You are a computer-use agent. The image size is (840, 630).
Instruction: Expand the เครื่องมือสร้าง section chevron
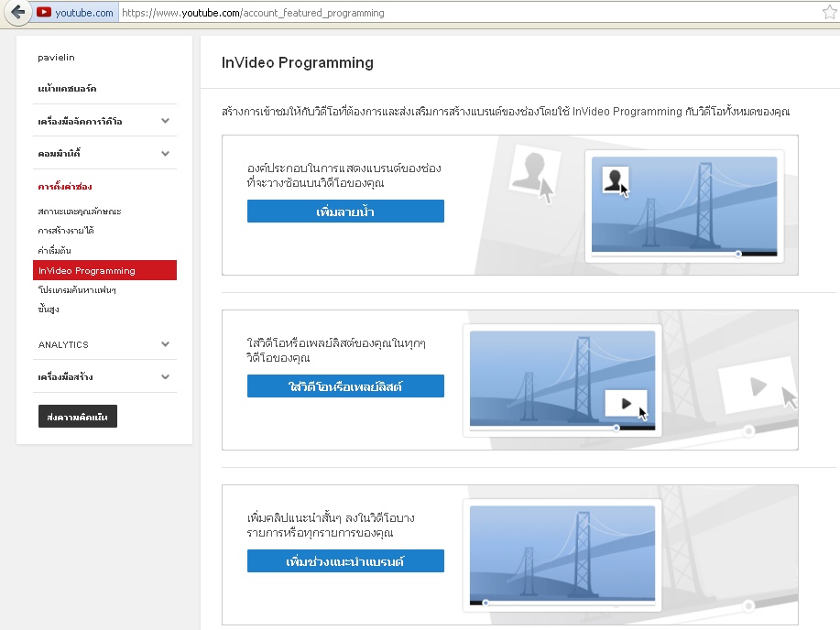165,377
